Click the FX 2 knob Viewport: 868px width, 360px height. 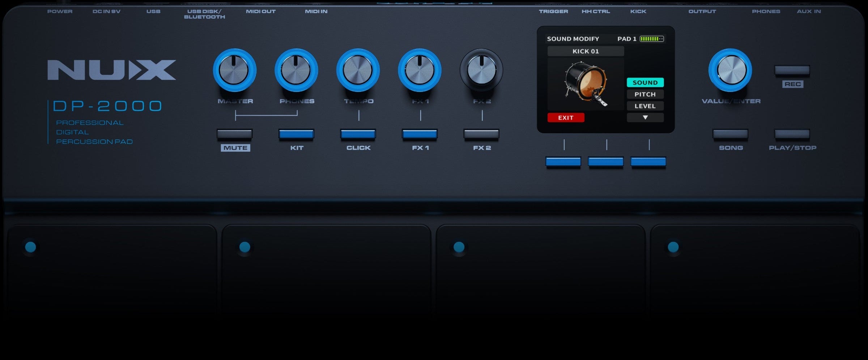(481, 70)
